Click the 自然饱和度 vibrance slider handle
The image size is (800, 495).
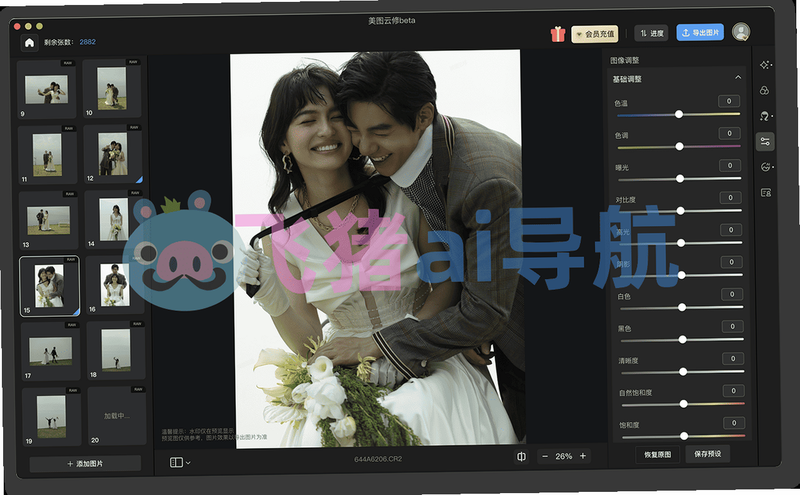click(683, 404)
